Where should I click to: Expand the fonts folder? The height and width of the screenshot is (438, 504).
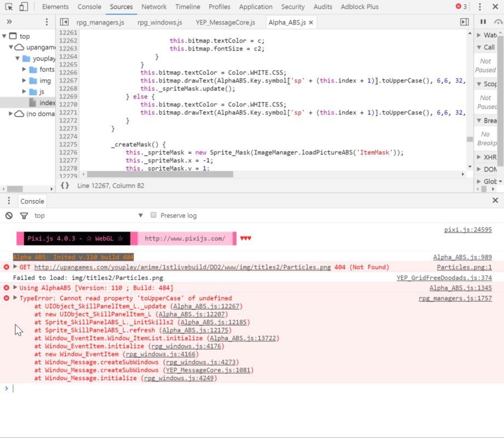tap(24, 70)
